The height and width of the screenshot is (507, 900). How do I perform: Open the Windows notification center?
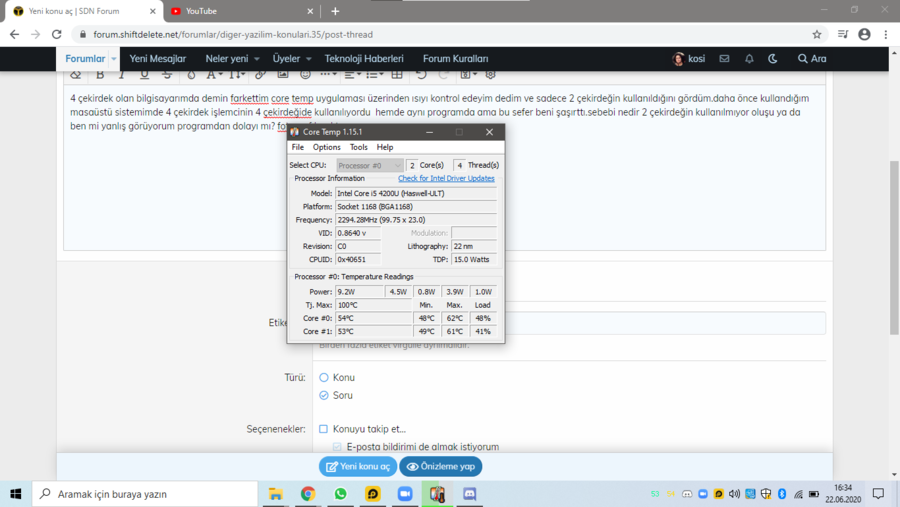click(x=878, y=494)
